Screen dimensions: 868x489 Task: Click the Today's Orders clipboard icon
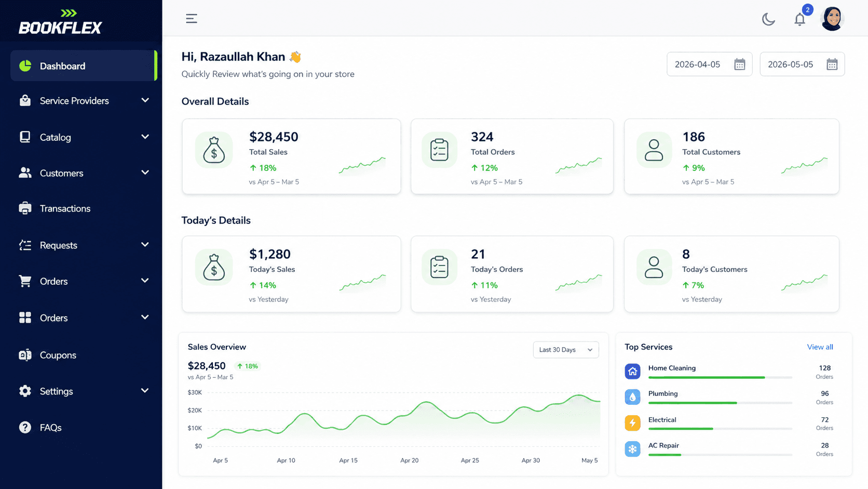[x=439, y=267]
